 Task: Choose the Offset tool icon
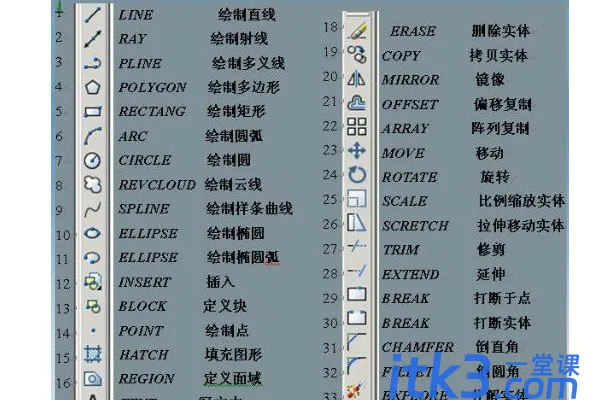tap(357, 103)
